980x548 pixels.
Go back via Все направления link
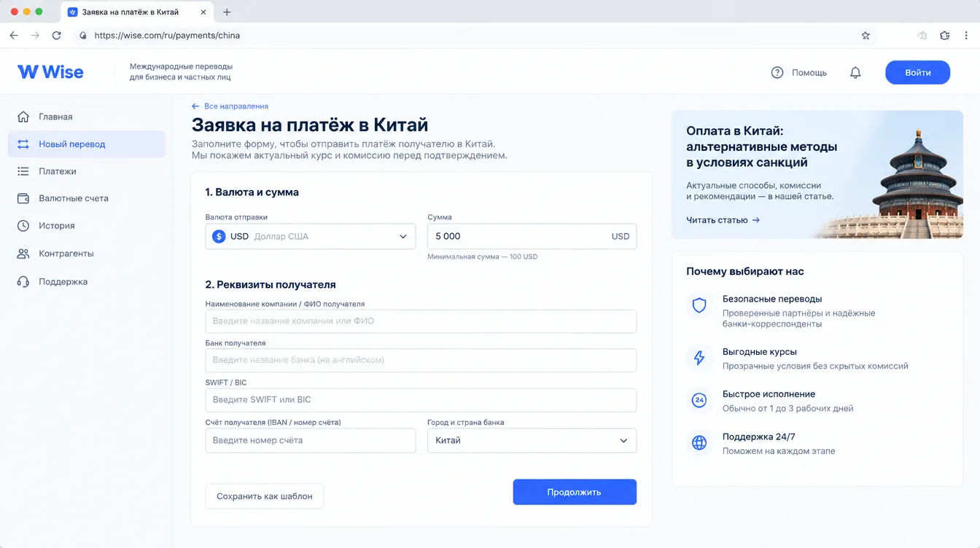pos(230,106)
